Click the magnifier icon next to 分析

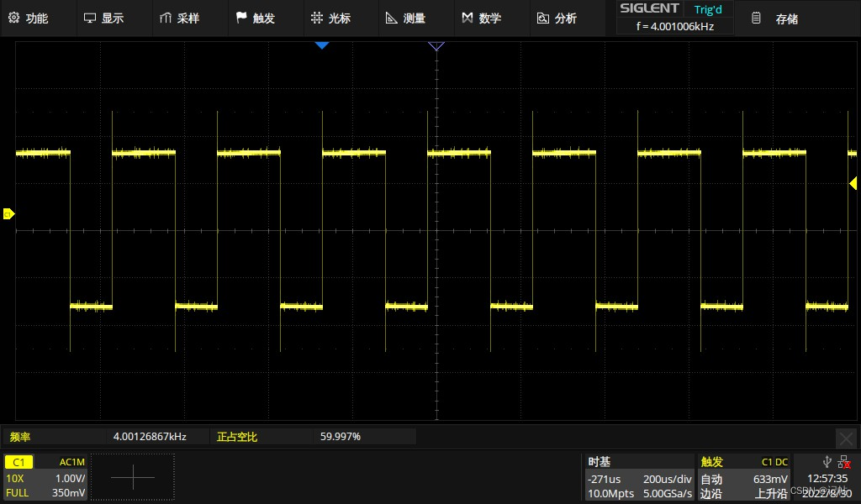pyautogui.click(x=542, y=18)
